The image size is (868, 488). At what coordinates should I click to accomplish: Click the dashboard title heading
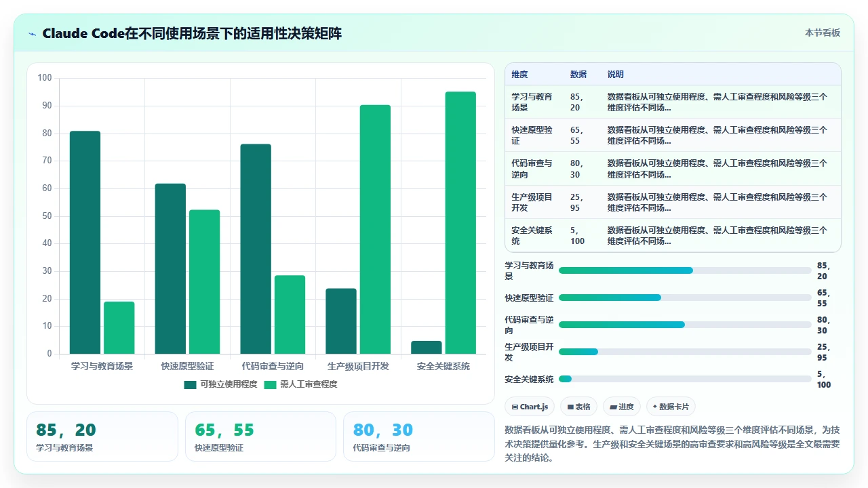click(192, 33)
